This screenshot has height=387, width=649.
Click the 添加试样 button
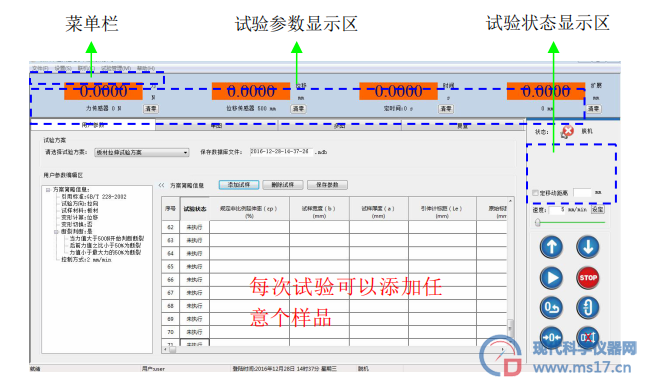click(239, 185)
